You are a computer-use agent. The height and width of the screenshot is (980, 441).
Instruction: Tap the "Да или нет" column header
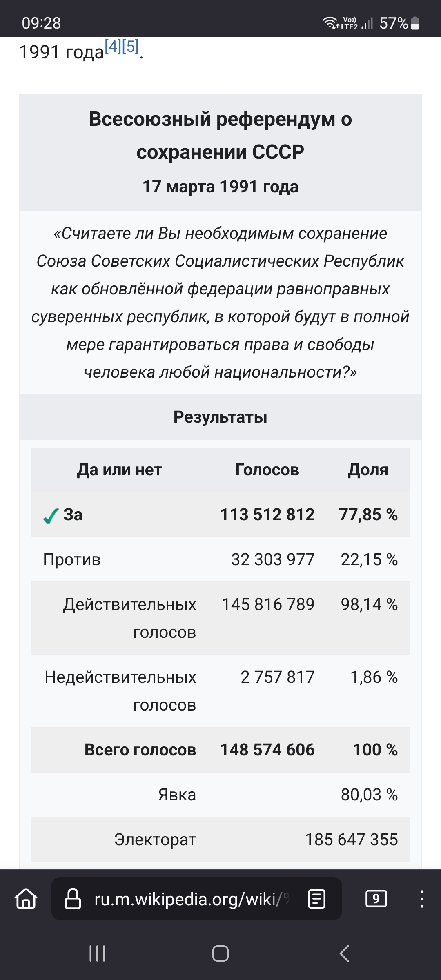coord(120,470)
